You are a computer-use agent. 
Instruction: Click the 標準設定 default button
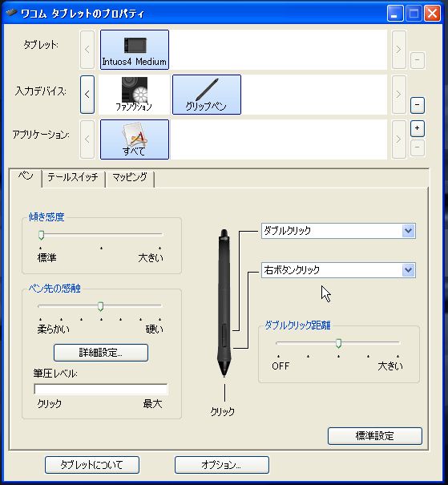click(x=375, y=436)
